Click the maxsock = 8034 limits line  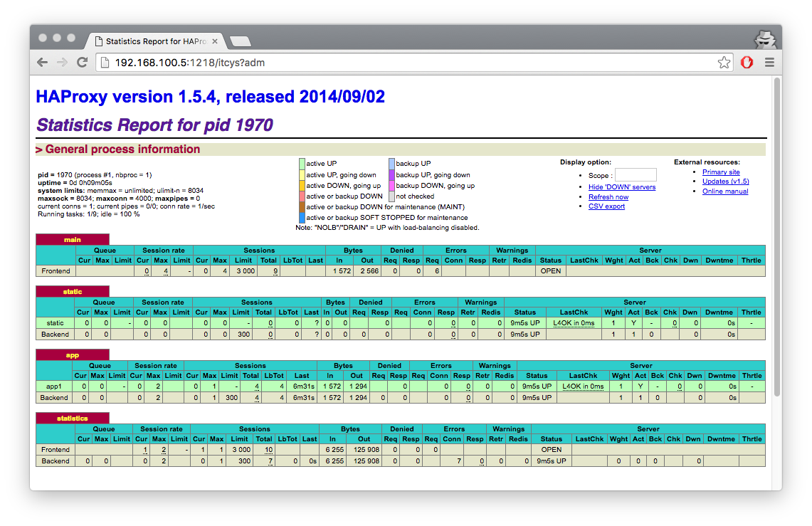coord(119,199)
